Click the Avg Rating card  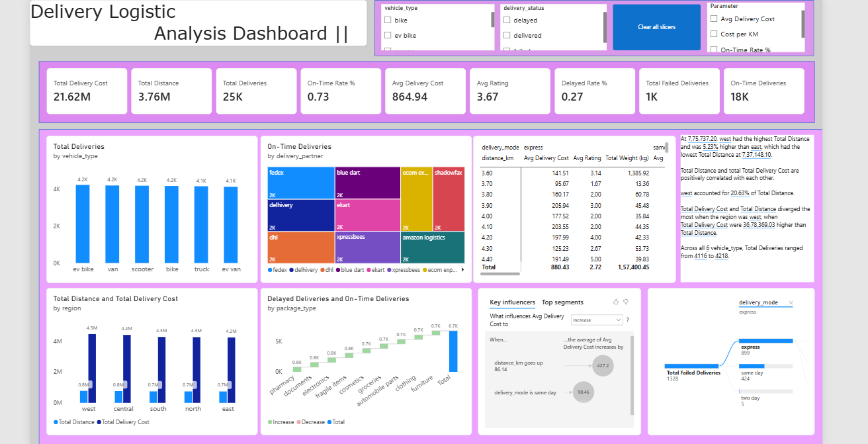tap(510, 91)
